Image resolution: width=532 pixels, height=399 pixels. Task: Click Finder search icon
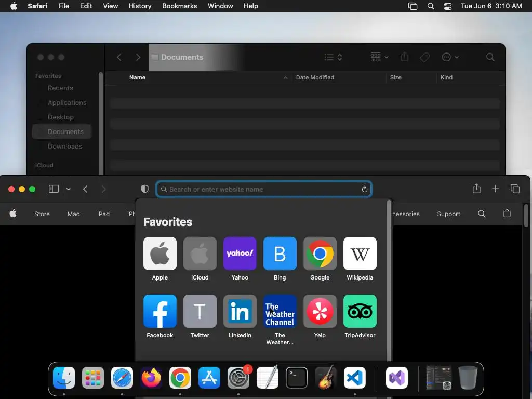tap(490, 57)
